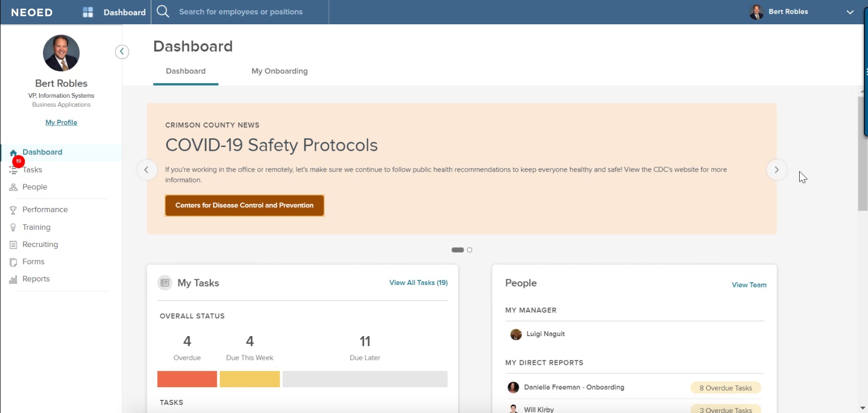868x413 pixels.
Task: Click the Reports bar chart icon
Action: point(13,279)
